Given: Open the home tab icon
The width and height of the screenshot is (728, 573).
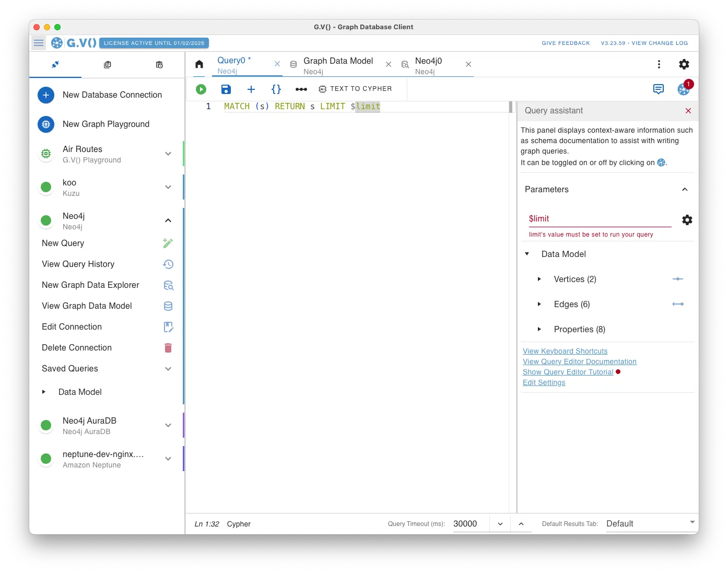Looking at the screenshot, I should [199, 64].
